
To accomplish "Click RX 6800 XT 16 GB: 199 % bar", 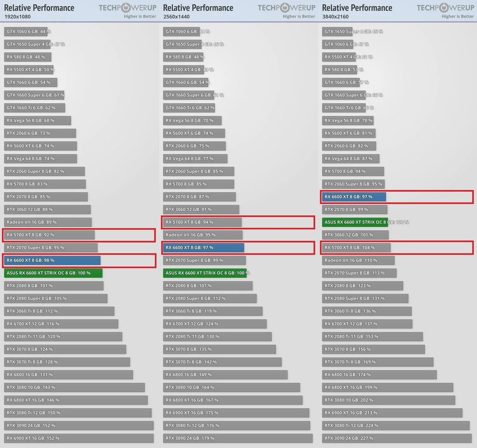I will pyautogui.click(x=388, y=387).
